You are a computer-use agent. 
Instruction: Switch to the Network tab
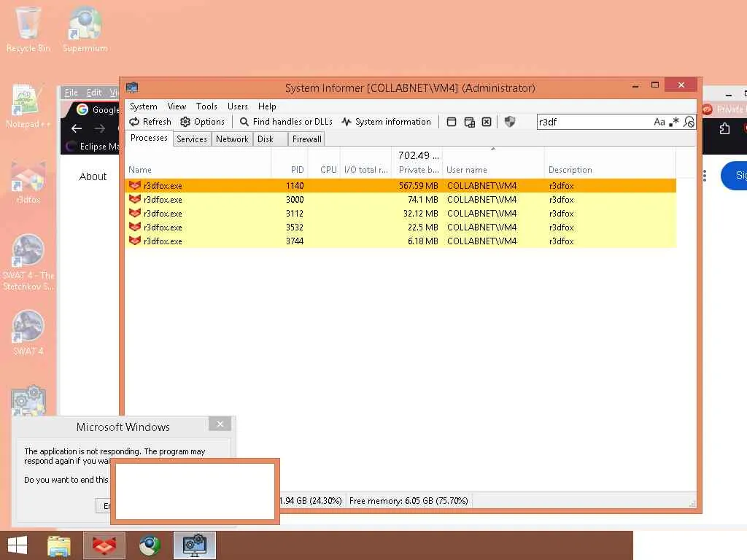click(x=232, y=139)
